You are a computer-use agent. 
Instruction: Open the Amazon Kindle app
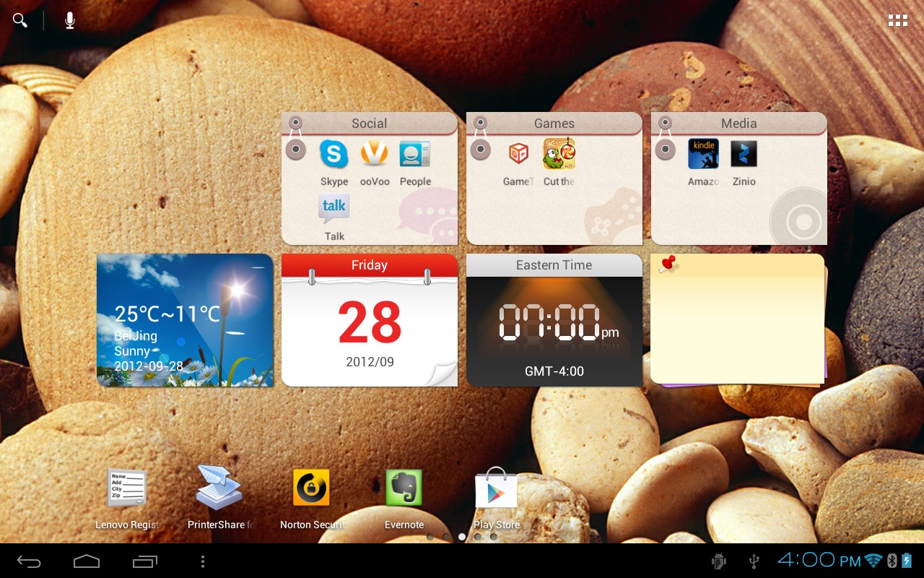click(703, 154)
